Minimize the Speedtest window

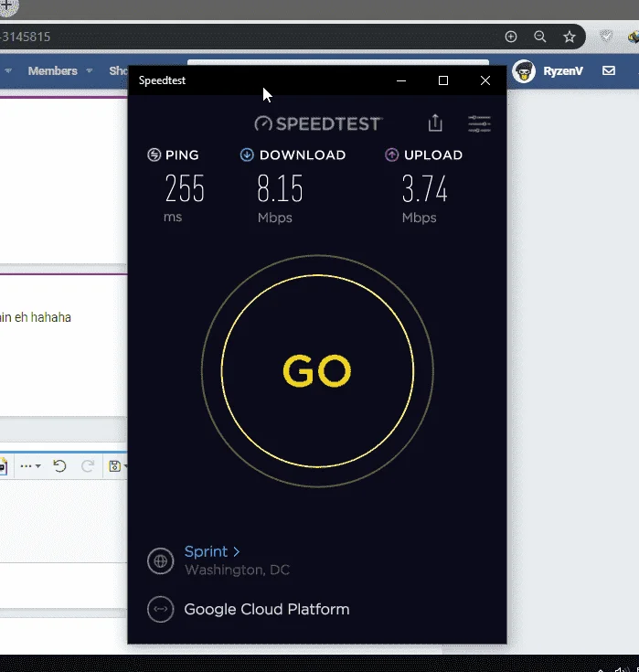(x=401, y=80)
